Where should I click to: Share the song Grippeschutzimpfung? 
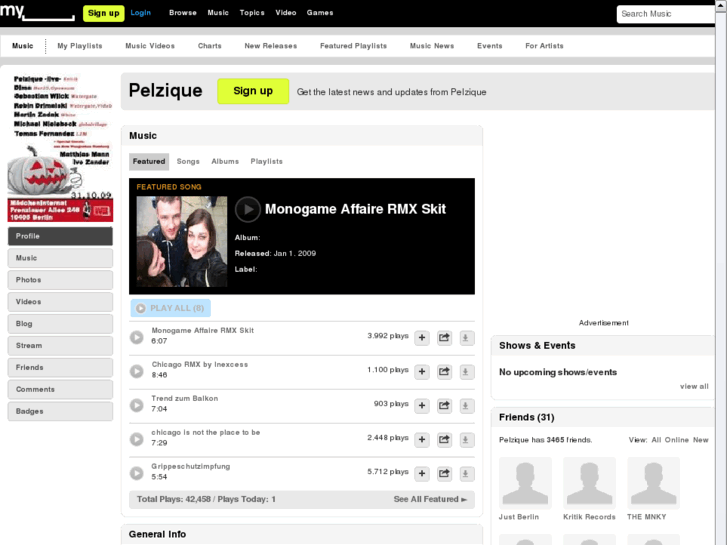[444, 474]
